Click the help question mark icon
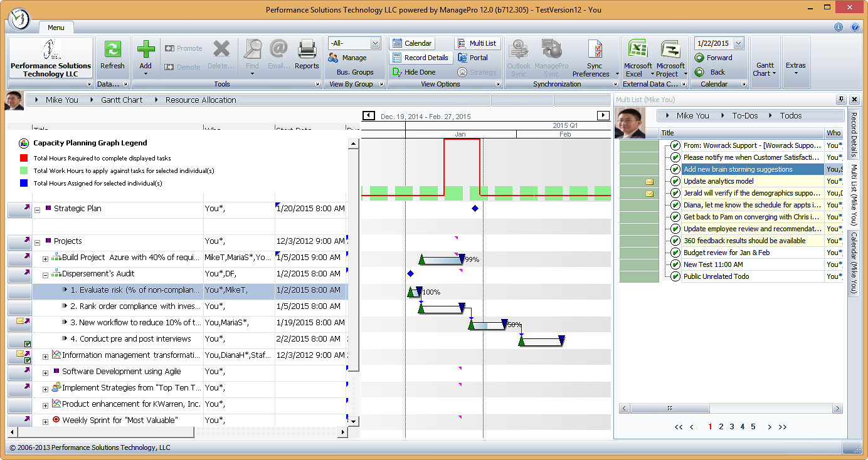Viewport: 868px width, 460px height. 855,27
